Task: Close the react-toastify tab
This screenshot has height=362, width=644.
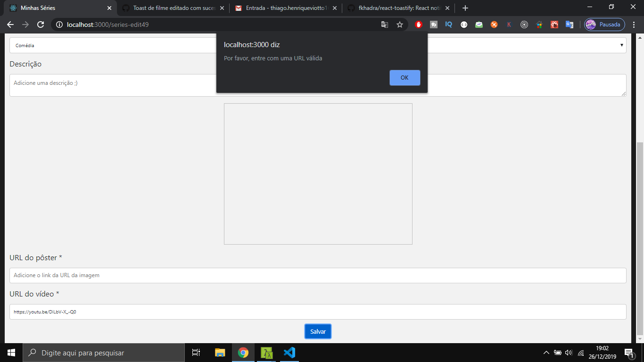Action: 447,8
